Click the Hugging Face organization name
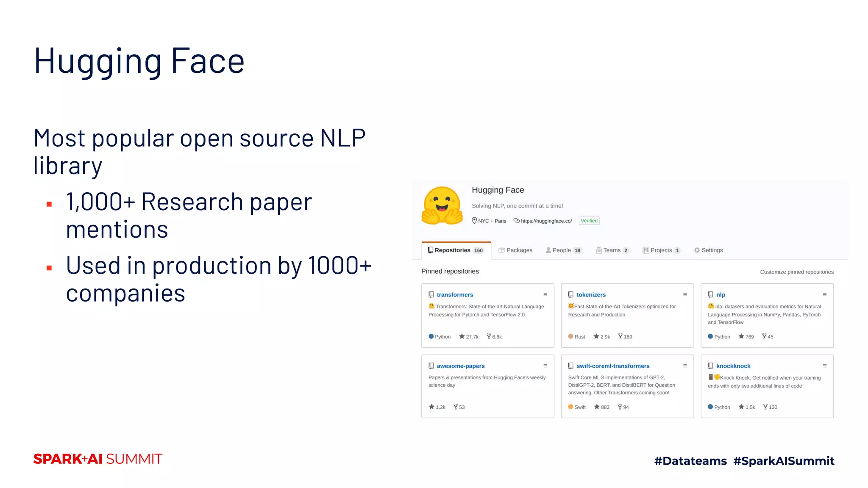The image size is (868, 488). coord(498,190)
